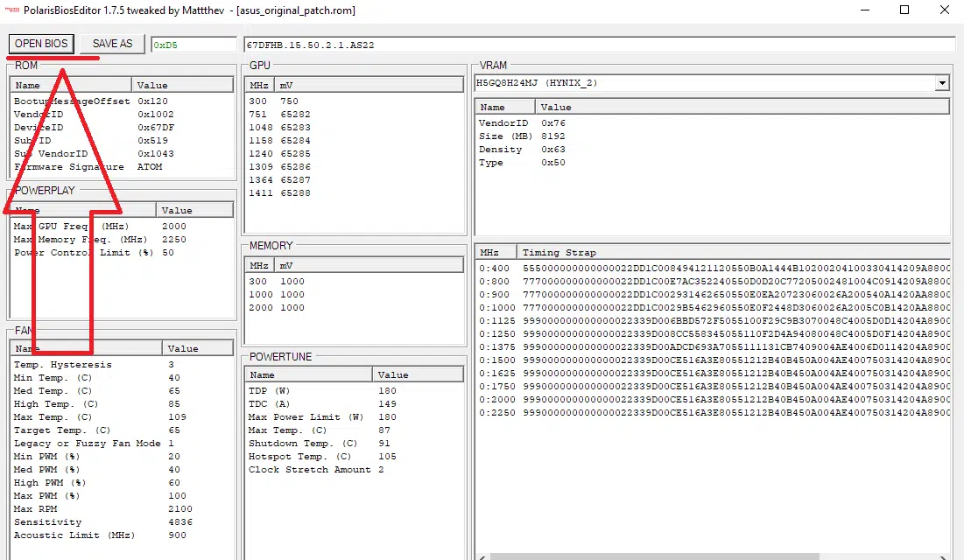Select the VRAM Type value 0x50
Viewport: 964px width, 560px height.
553,162
